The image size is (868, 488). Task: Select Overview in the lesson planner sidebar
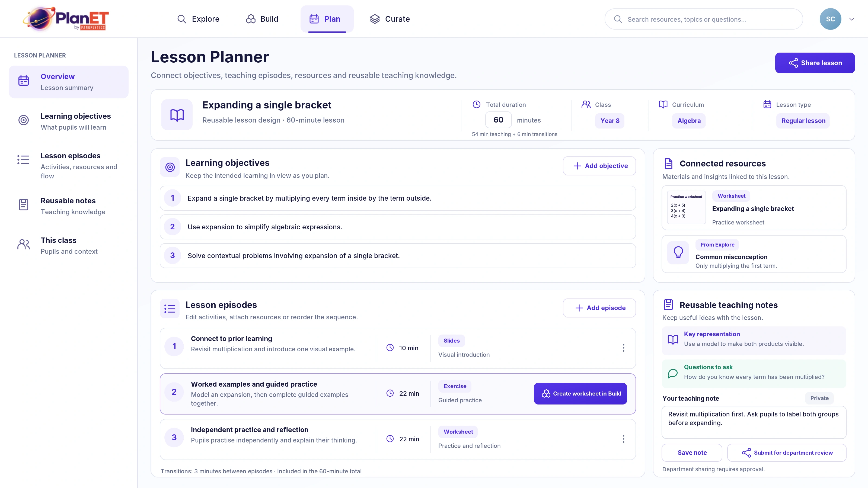click(68, 82)
